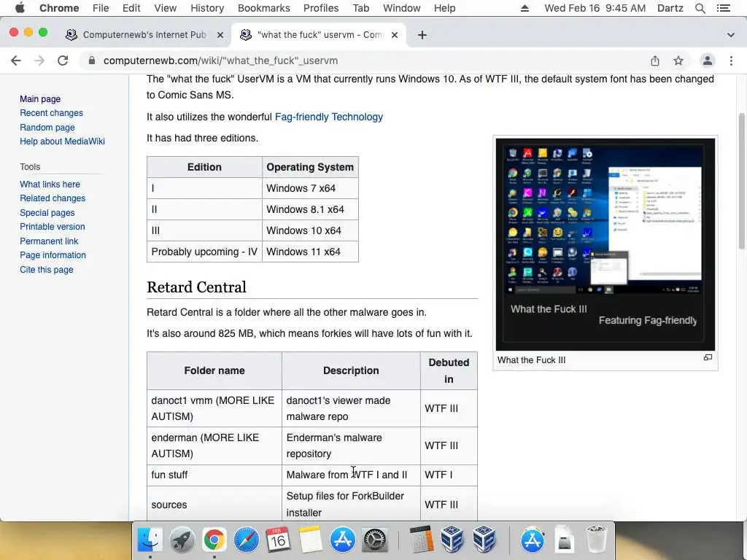Image resolution: width=747 pixels, height=560 pixels.
Task: Click the eject icon in menu bar
Action: coord(525,8)
